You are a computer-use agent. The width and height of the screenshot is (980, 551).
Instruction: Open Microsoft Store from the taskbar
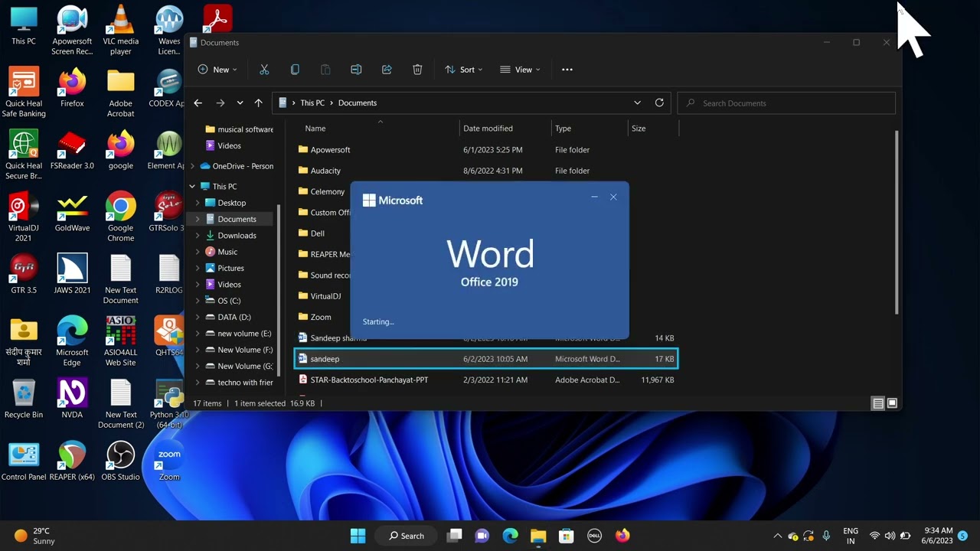(x=566, y=536)
